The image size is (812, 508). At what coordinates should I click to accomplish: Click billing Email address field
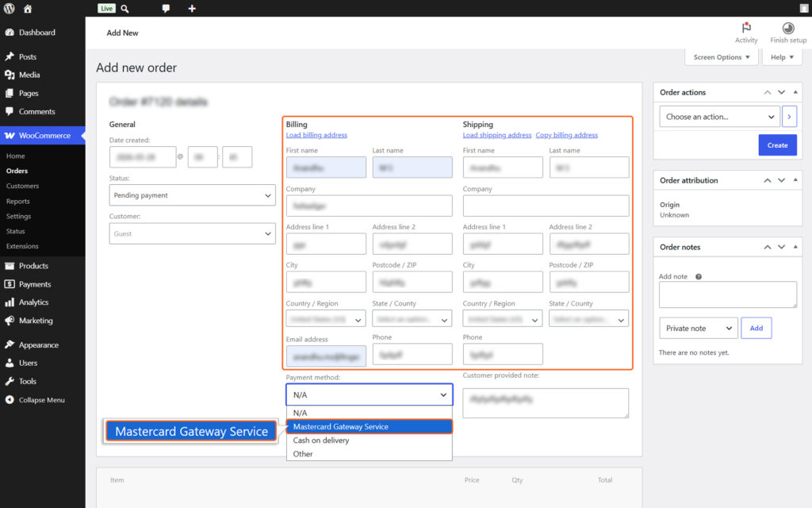326,356
